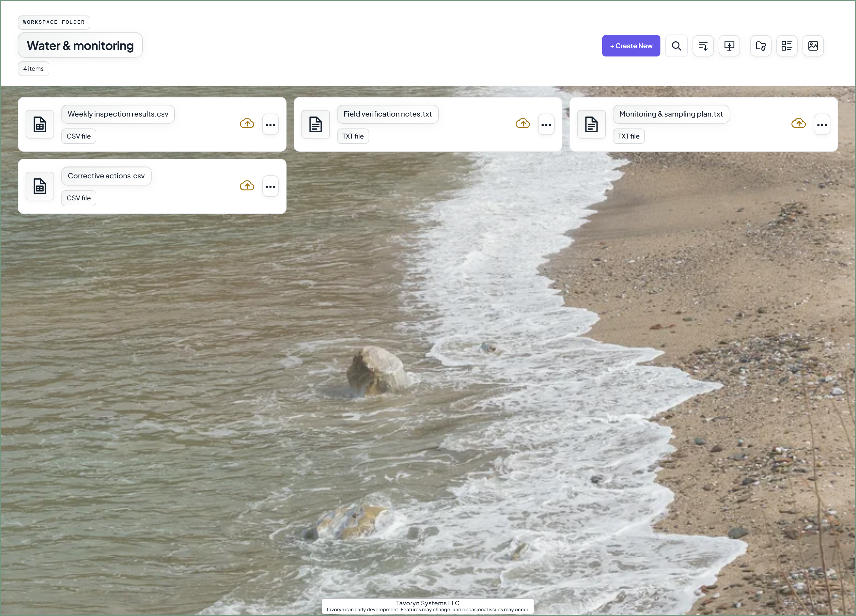Click the Create New button
The height and width of the screenshot is (616, 856).
pos(631,46)
